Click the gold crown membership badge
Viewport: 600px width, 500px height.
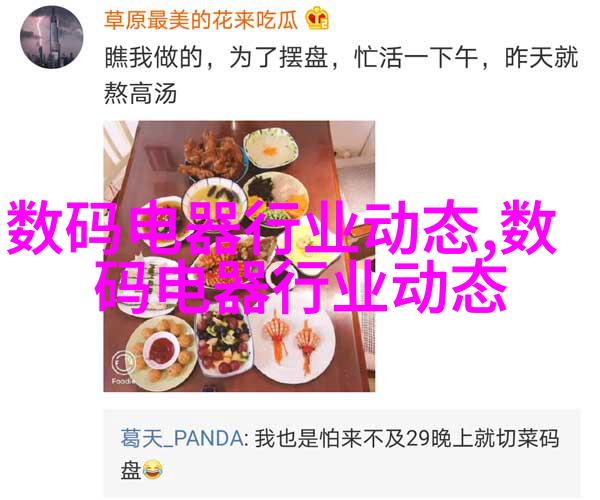[x=317, y=18]
